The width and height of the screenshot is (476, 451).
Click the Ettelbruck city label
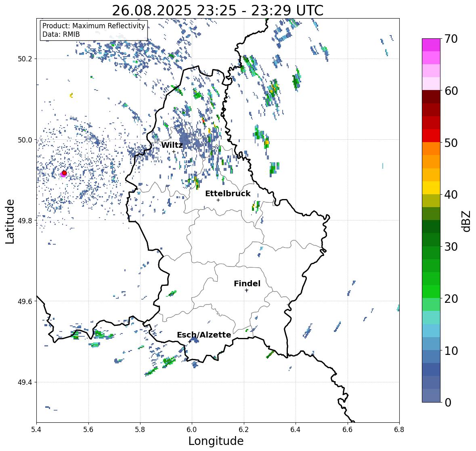tap(228, 194)
